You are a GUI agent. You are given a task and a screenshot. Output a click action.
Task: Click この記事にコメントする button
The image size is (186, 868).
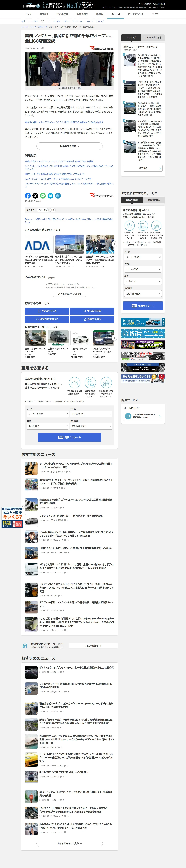[x=70, y=294]
